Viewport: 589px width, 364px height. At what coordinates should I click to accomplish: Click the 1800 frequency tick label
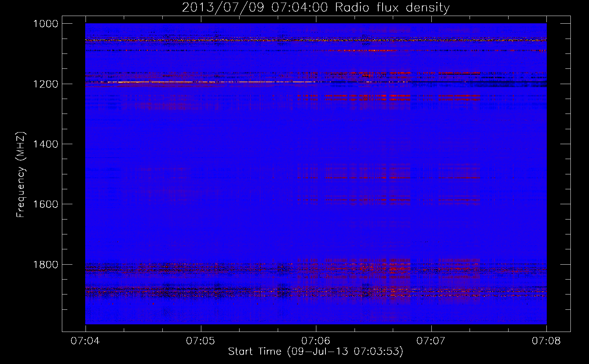(46, 265)
